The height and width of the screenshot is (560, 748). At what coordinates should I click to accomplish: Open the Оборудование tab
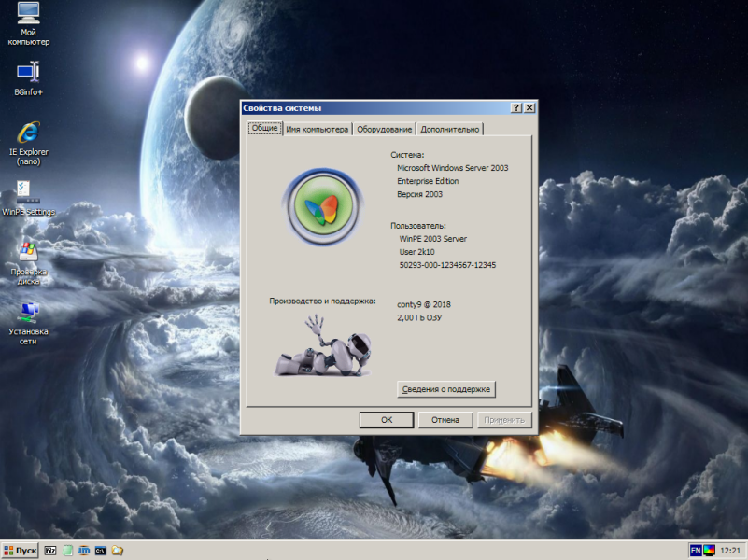coord(384,129)
